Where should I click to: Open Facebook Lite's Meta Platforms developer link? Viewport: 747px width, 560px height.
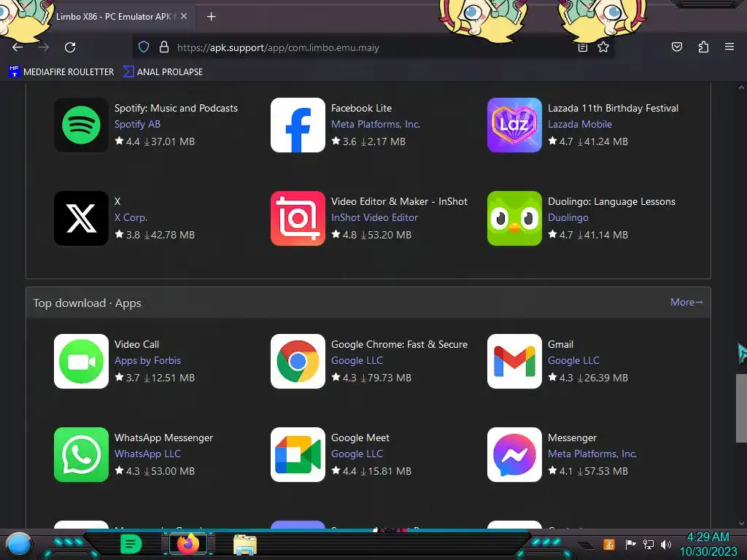376,124
